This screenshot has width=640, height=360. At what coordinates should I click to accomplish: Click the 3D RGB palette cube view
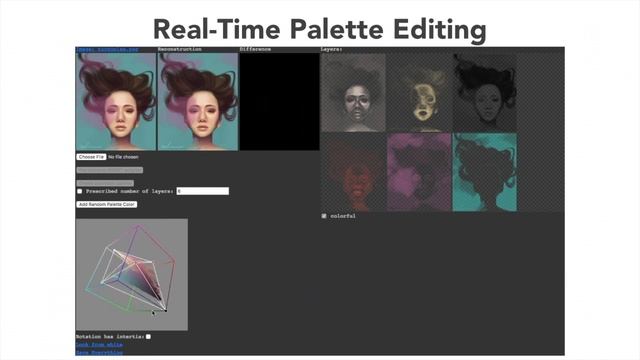[x=132, y=274]
